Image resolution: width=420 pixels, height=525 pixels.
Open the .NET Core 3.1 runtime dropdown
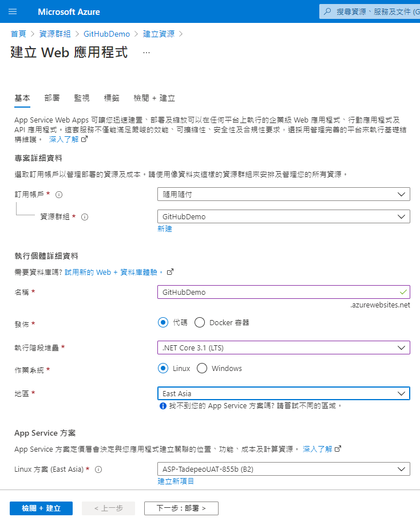pos(283,348)
